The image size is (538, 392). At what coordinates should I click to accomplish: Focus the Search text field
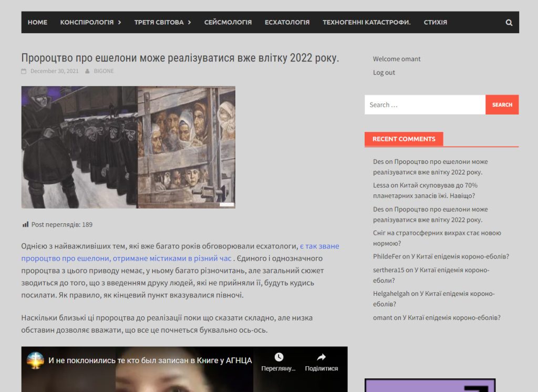click(425, 105)
